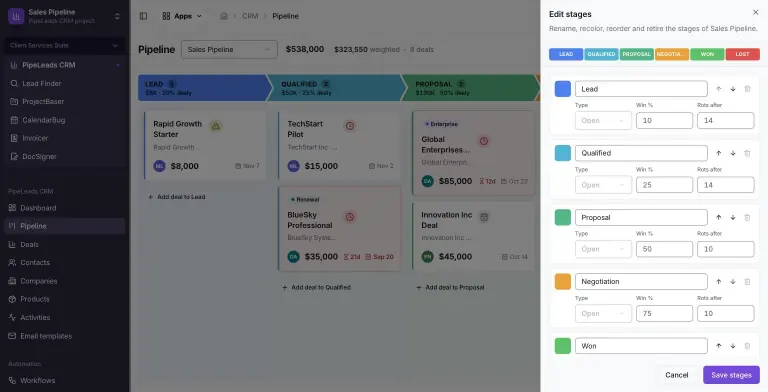Viewport: 768px width, 392px height.
Task: Move the Lead stage down
Action: 733,89
